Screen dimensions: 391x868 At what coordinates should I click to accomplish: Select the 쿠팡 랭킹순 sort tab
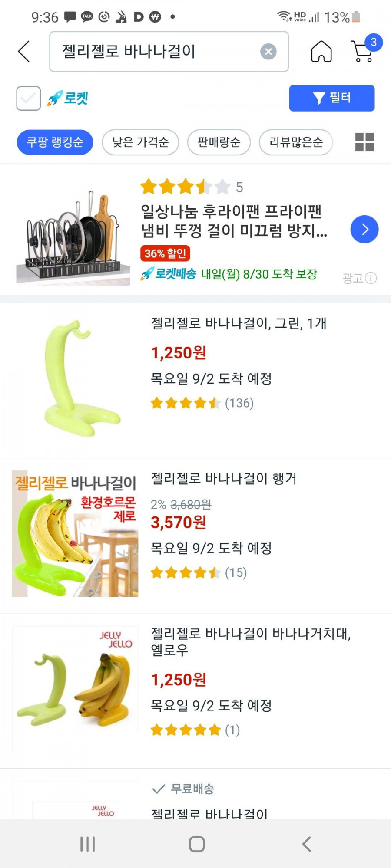coord(55,142)
